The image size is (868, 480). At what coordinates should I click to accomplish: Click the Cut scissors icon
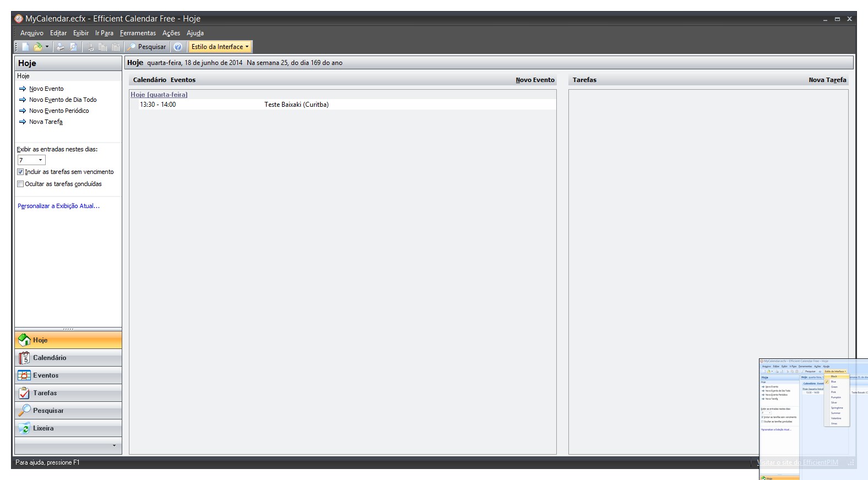(91, 47)
